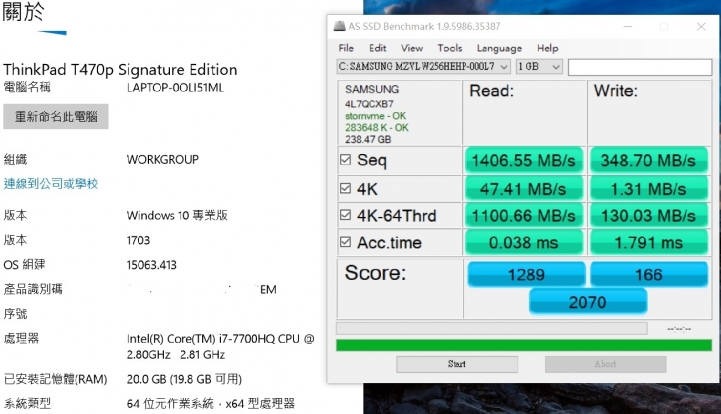The width and height of the screenshot is (721, 414).
Task: Uncheck the 4K test checkbox
Action: click(x=345, y=188)
